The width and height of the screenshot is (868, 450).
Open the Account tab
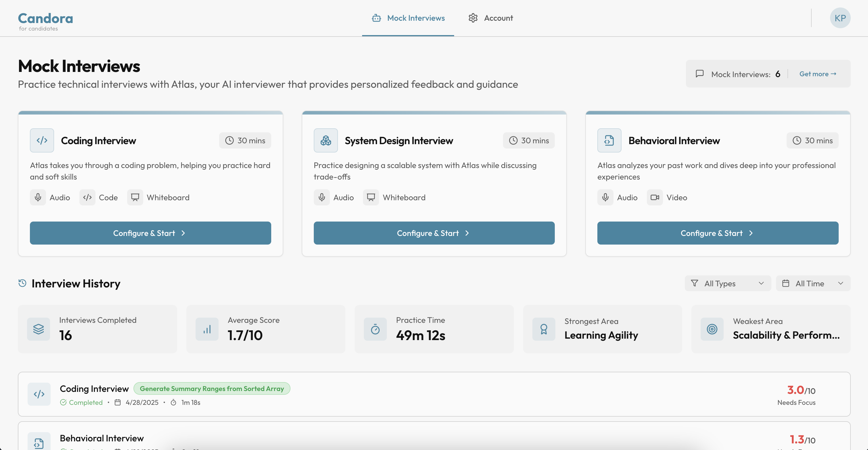[491, 18]
